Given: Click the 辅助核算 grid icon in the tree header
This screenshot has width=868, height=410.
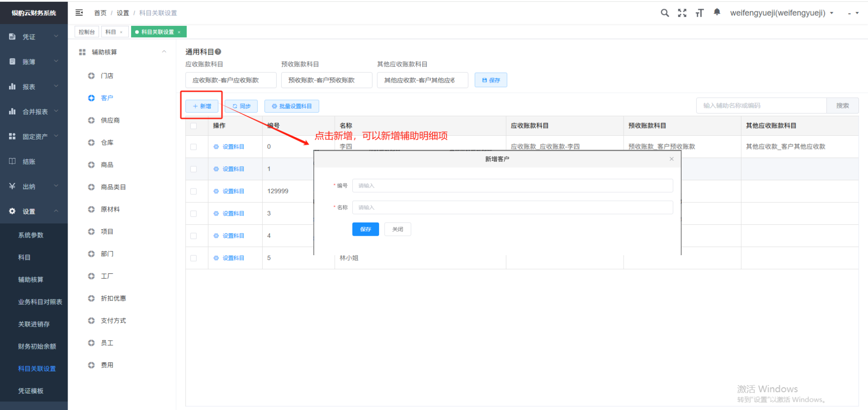Looking at the screenshot, I should (82, 52).
